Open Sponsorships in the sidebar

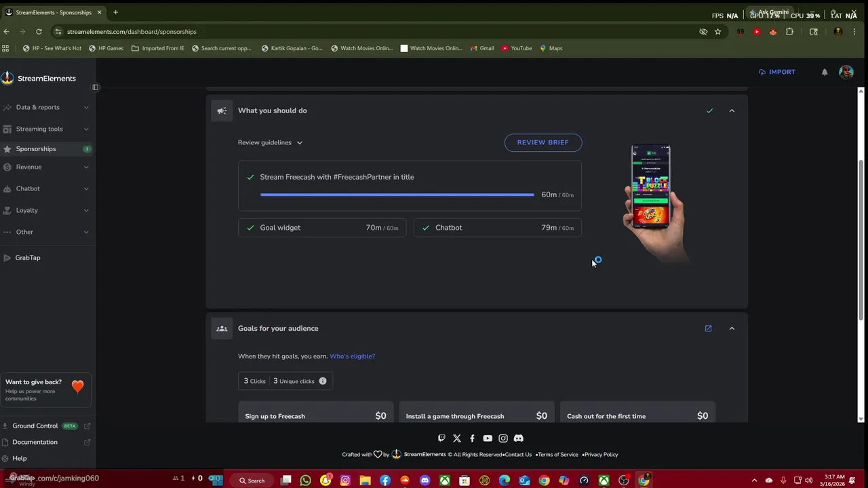46,148
